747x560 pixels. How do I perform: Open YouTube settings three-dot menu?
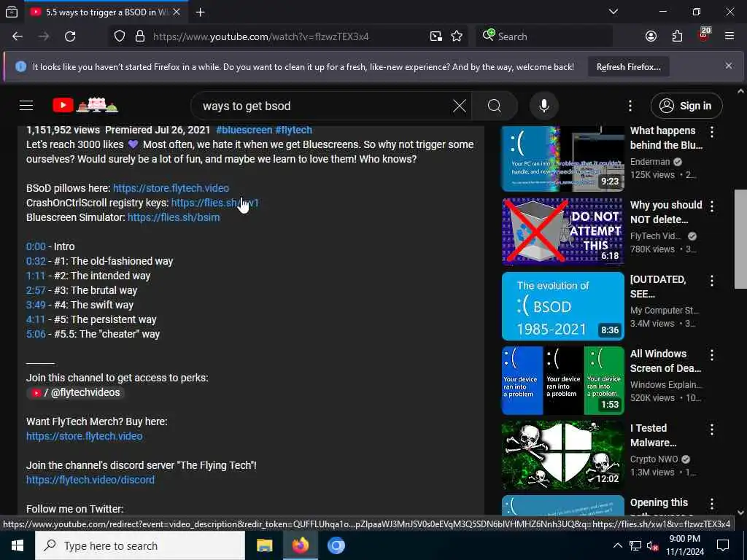click(x=630, y=106)
